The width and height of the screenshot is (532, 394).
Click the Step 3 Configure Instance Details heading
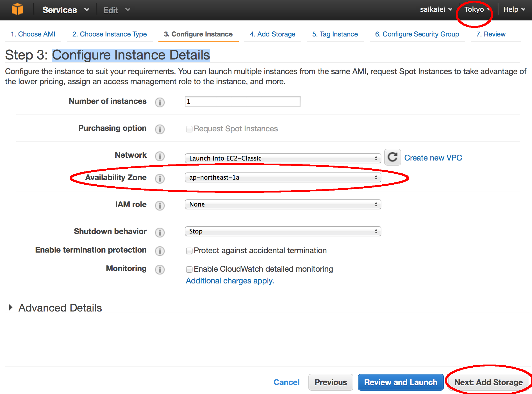(108, 55)
